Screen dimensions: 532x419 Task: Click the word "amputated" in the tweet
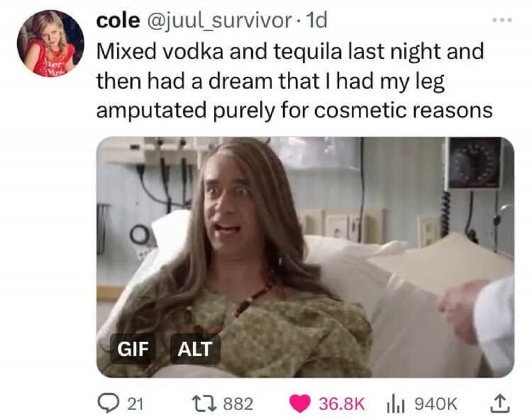pyautogui.click(x=151, y=111)
